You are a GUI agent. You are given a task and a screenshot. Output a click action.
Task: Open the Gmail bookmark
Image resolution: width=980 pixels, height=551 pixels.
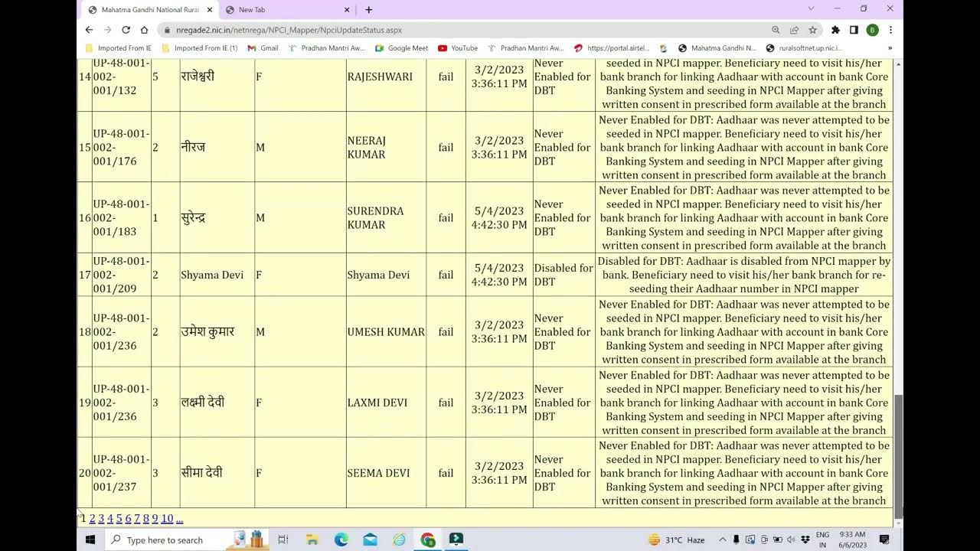click(263, 48)
